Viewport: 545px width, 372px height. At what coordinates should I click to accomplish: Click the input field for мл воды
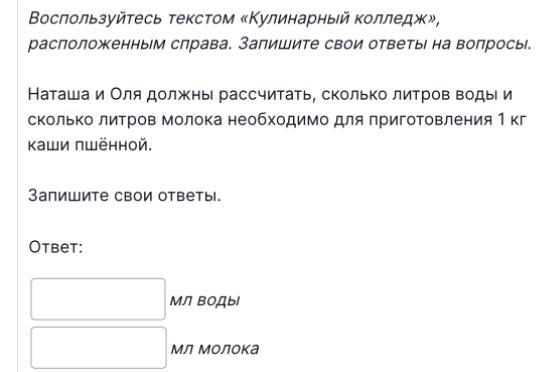tap(98, 299)
